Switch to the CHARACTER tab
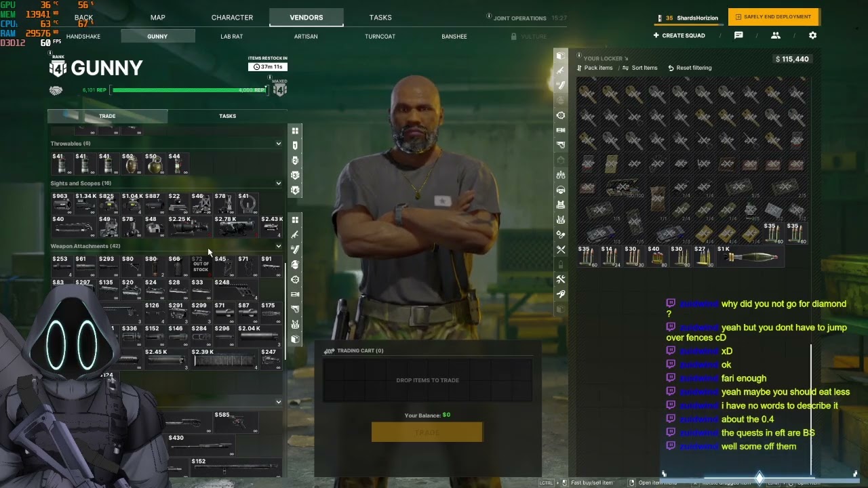The image size is (868, 488). [232, 18]
